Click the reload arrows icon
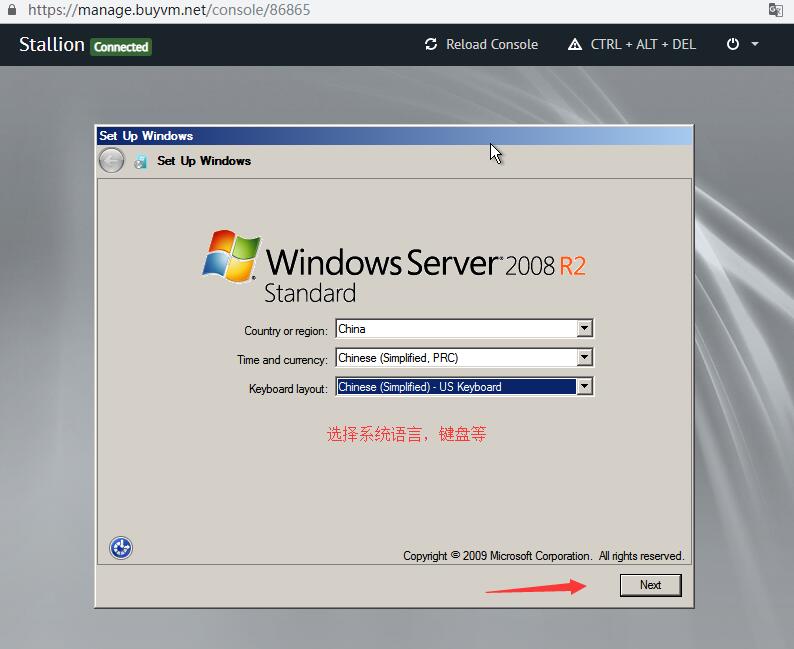 coord(431,45)
